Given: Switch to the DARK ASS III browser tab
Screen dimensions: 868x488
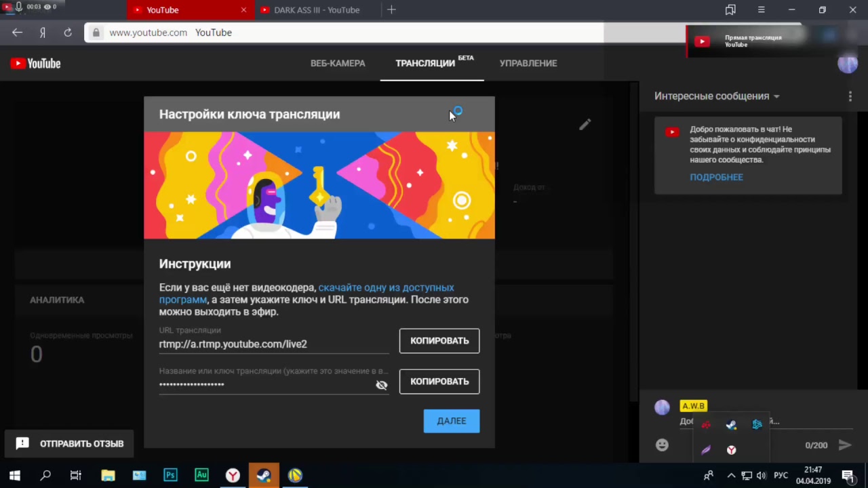Looking at the screenshot, I should click(x=317, y=9).
